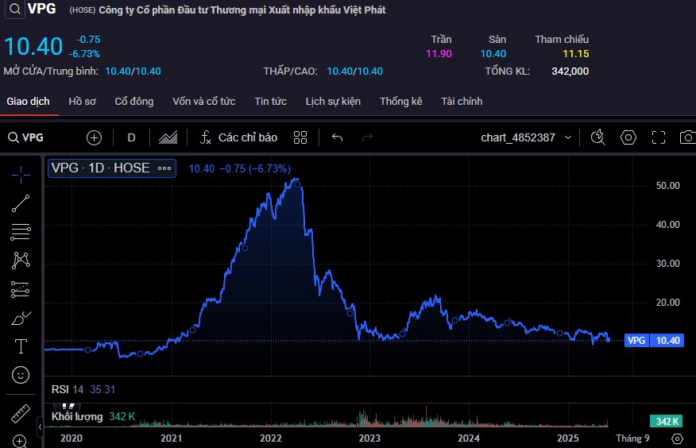696x448 pixels.
Task: Select the crosshair cursor tool
Action: tap(21, 175)
